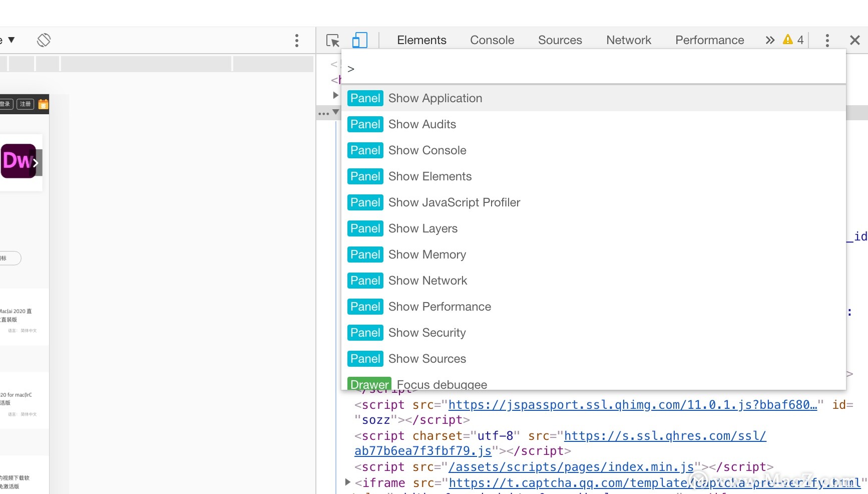Screen dimensions: 868x494
Task: Click the script charset tag name
Action: 383,436
